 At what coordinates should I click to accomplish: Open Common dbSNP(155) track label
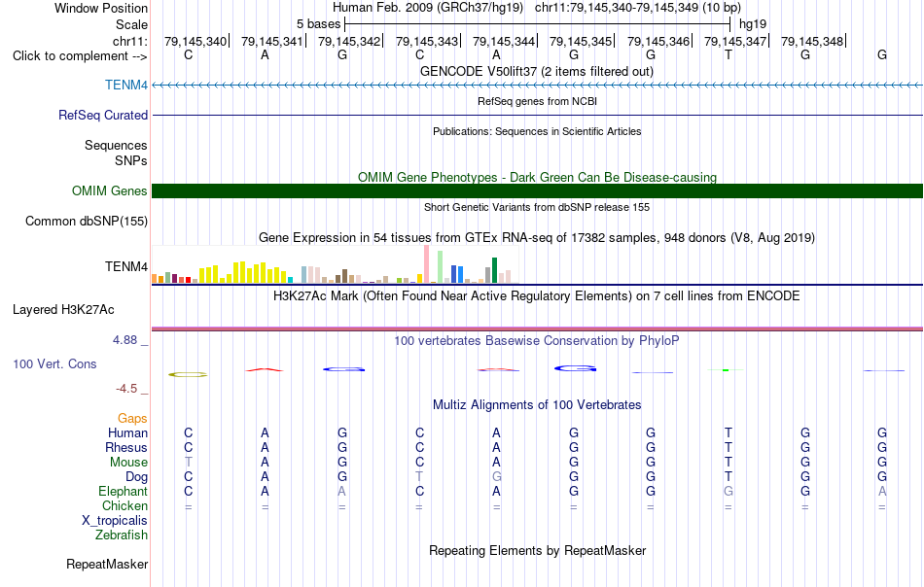pyautogui.click(x=86, y=222)
